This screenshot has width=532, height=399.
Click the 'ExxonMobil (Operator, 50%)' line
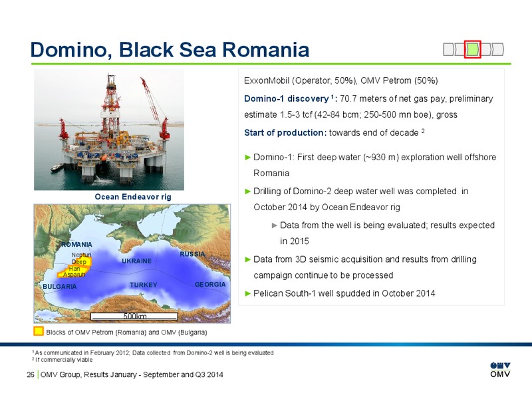341,80
